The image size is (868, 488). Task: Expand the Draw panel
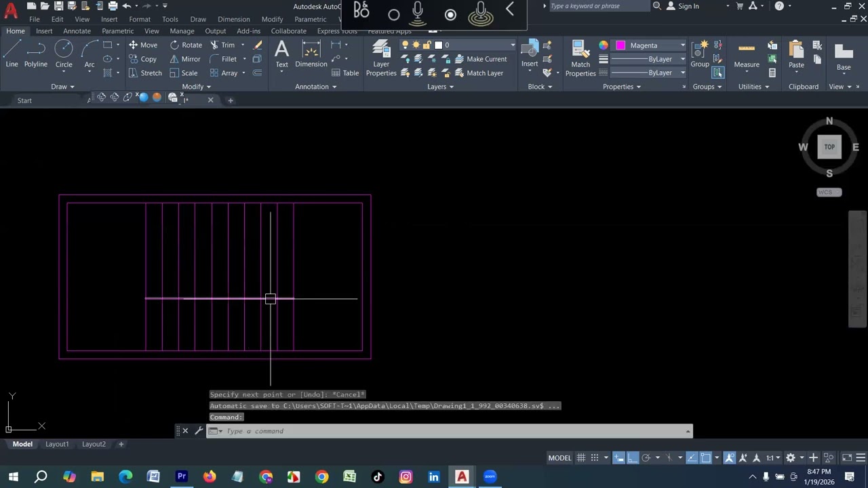coord(62,87)
